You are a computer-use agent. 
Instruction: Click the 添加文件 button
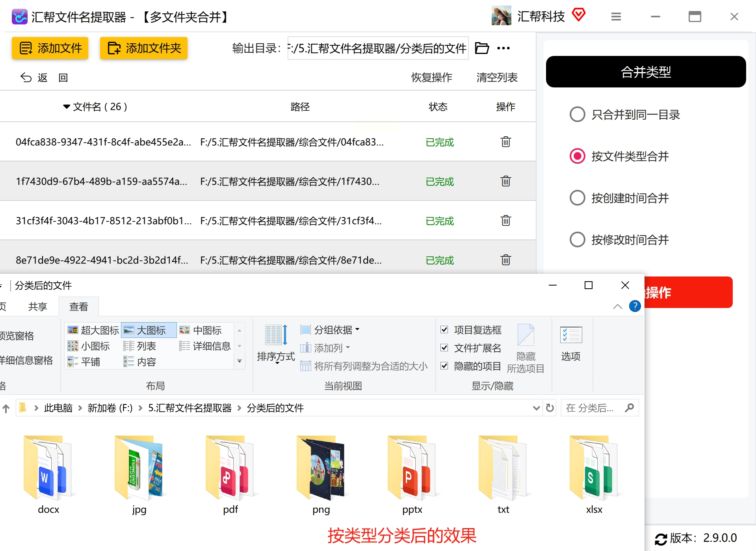pyautogui.click(x=50, y=48)
